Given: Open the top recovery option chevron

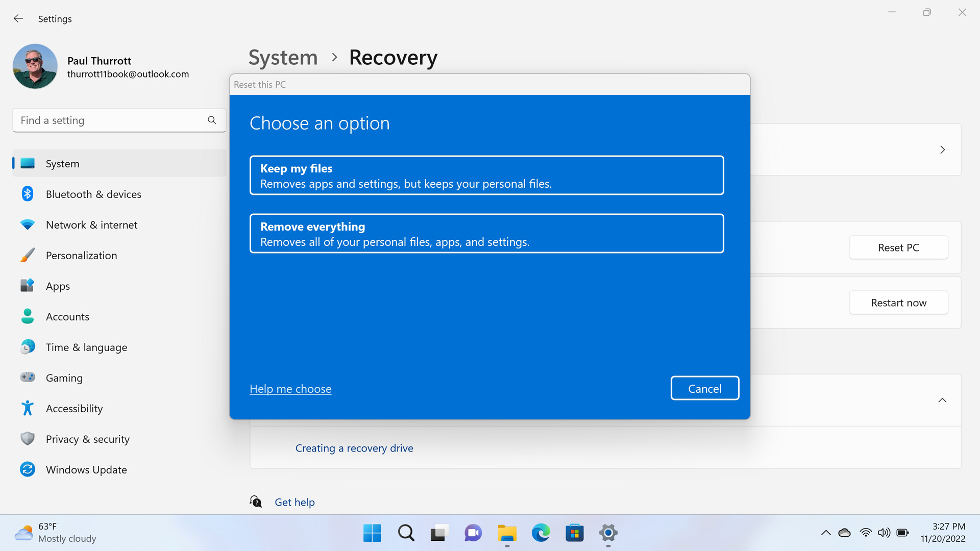Looking at the screenshot, I should tap(942, 150).
